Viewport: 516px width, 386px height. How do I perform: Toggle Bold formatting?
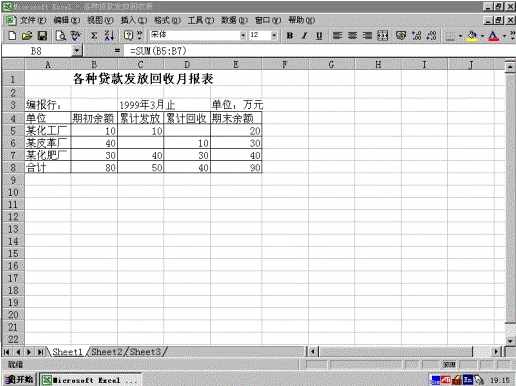(x=290, y=35)
